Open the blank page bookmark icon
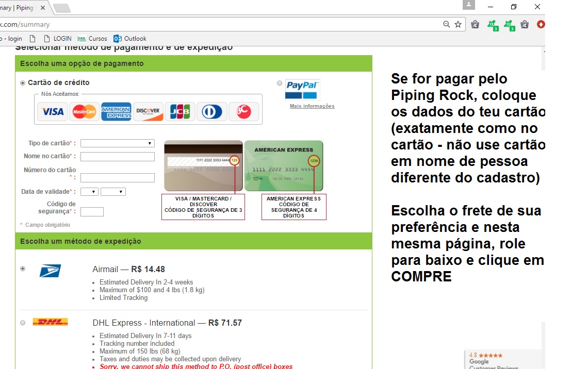 [32, 39]
